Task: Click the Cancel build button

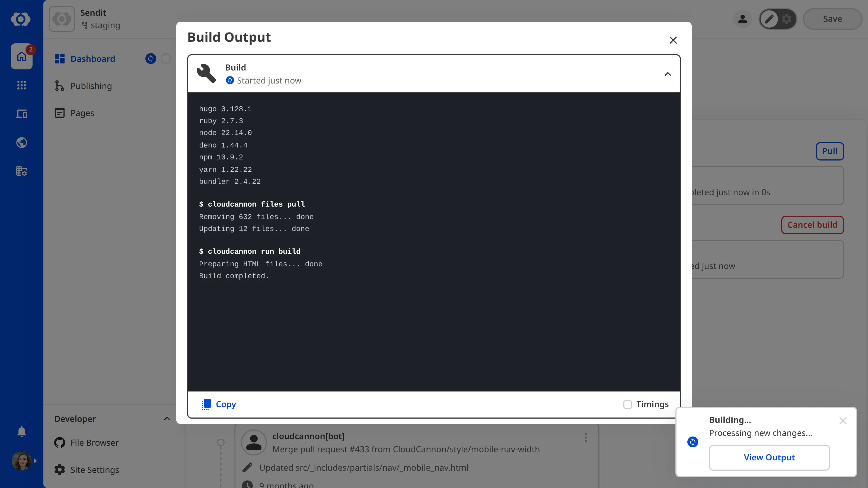Action: (x=812, y=225)
